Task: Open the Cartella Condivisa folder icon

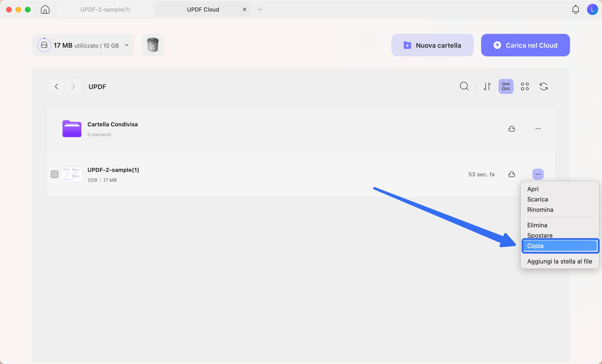Action: click(72, 129)
